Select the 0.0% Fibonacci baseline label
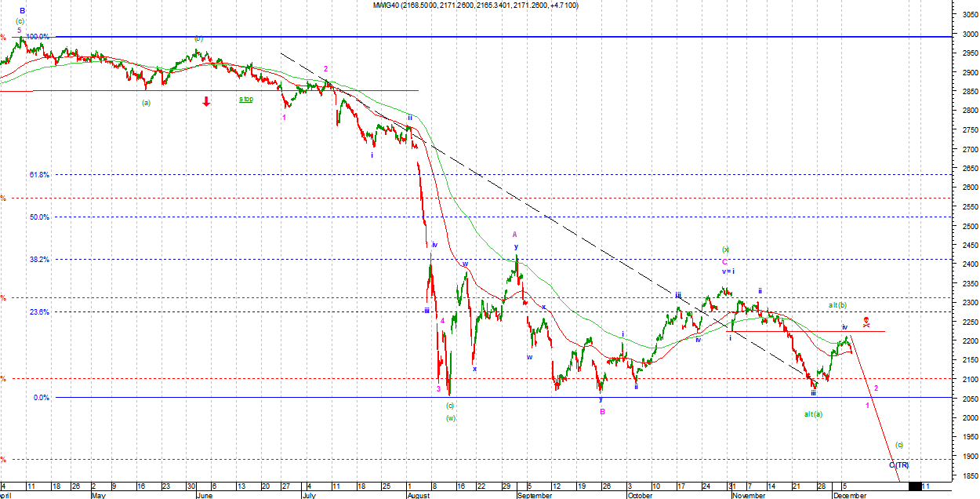This screenshot has width=980, height=499. coord(42,398)
